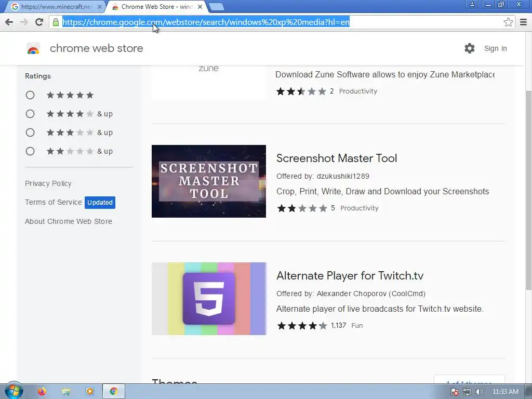Click the Screenshot Master Tool thumbnail
Screen dimensions: 532x399
209,181
